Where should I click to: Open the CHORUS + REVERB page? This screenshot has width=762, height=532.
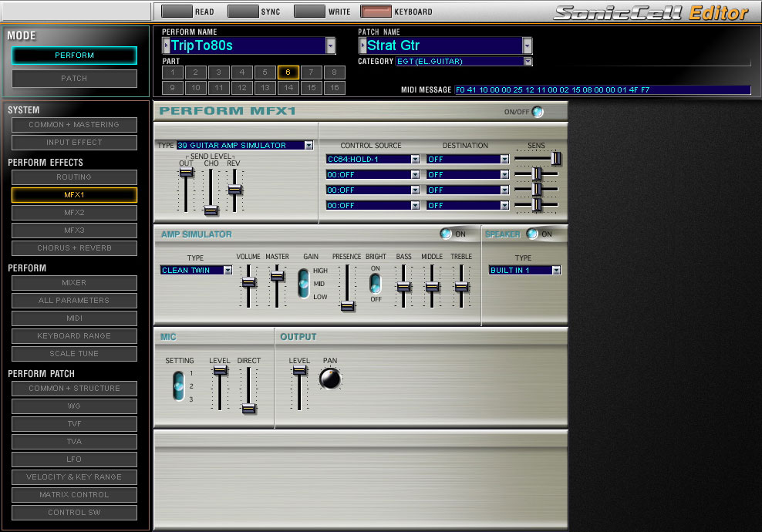pos(74,247)
